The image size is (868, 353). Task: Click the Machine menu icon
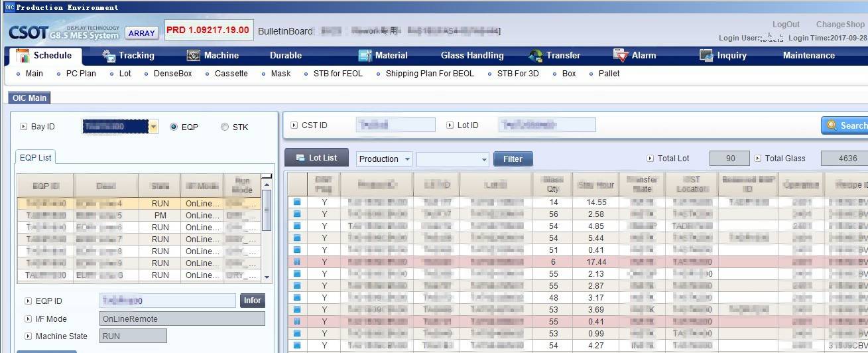point(194,56)
